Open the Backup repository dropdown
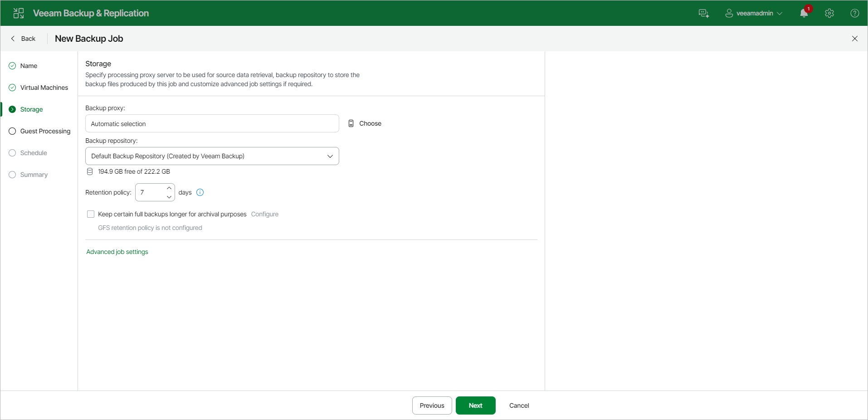868x420 pixels. [x=330, y=156]
